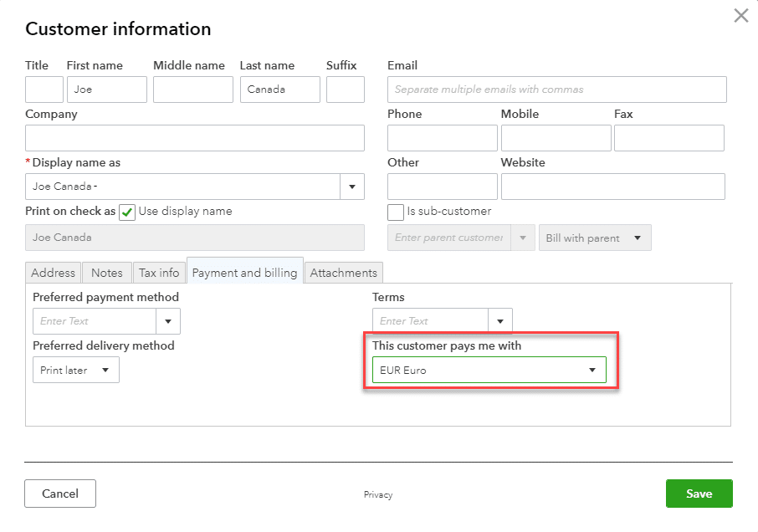
Task: Uncheck Use display name
Action: (x=126, y=212)
